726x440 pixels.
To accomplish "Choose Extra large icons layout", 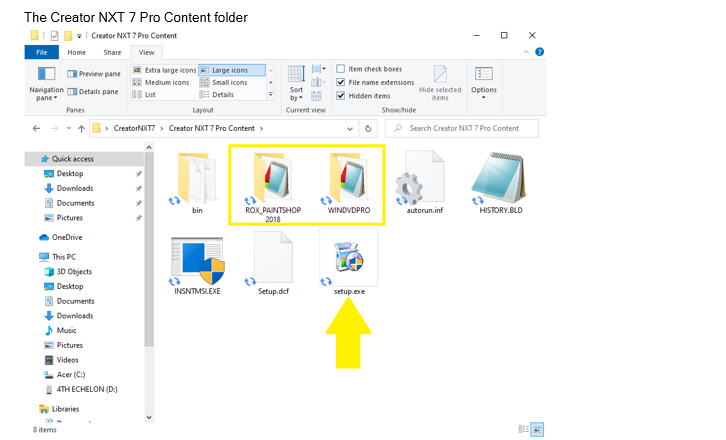I will coord(165,70).
